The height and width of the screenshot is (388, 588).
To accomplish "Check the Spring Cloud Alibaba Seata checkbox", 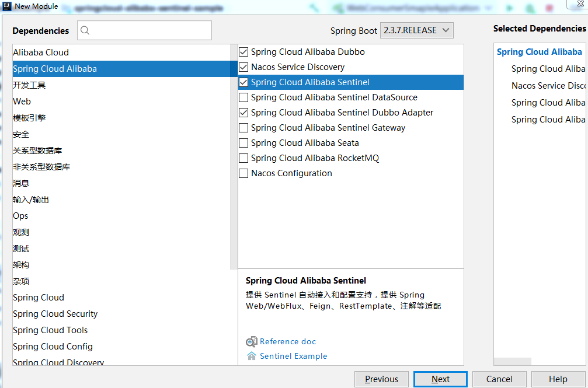I will click(243, 143).
